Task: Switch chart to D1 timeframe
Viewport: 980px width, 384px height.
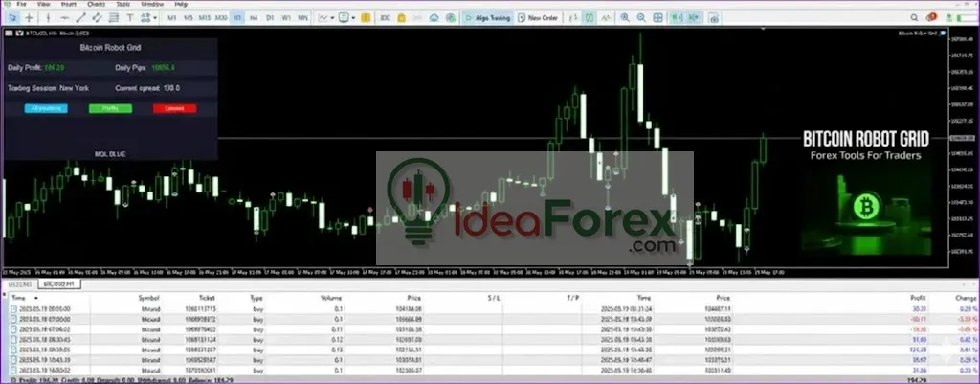Action: [x=270, y=18]
